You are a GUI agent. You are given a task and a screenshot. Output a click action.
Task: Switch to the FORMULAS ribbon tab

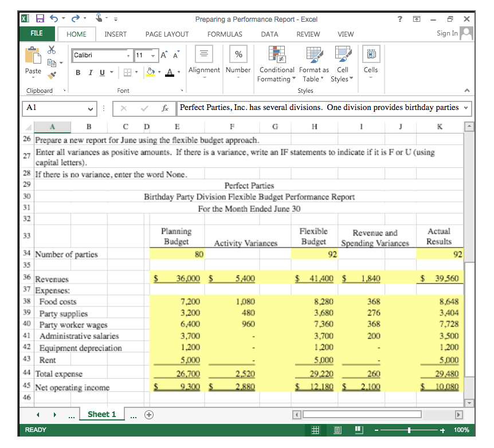tap(224, 34)
